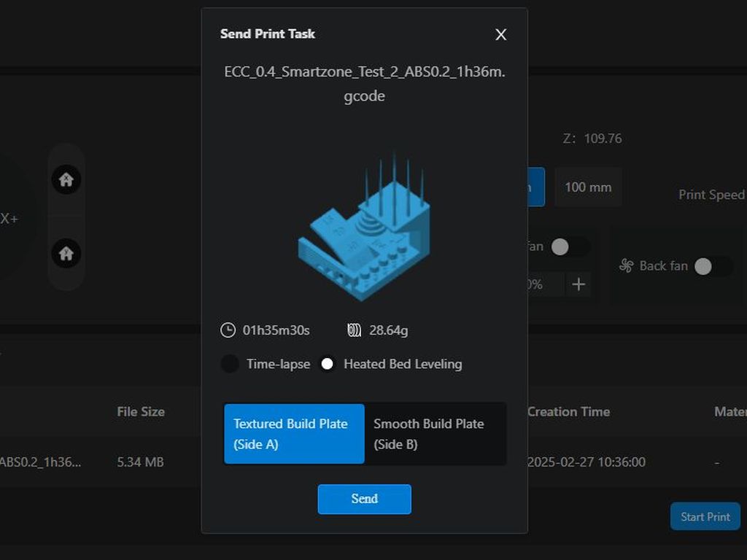Click the 28.64g filament weight text
Screen dimensions: 747x560
(389, 330)
